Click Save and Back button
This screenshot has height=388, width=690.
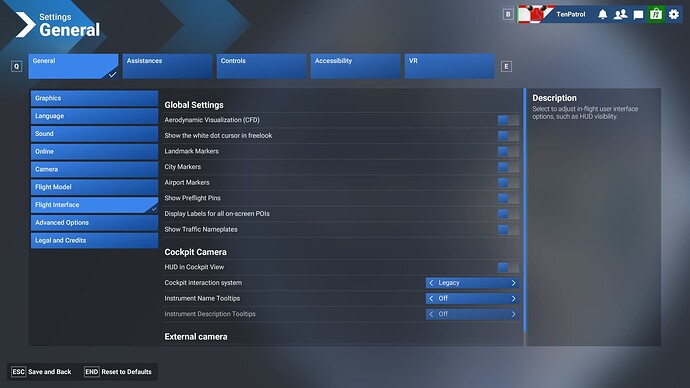(x=41, y=372)
